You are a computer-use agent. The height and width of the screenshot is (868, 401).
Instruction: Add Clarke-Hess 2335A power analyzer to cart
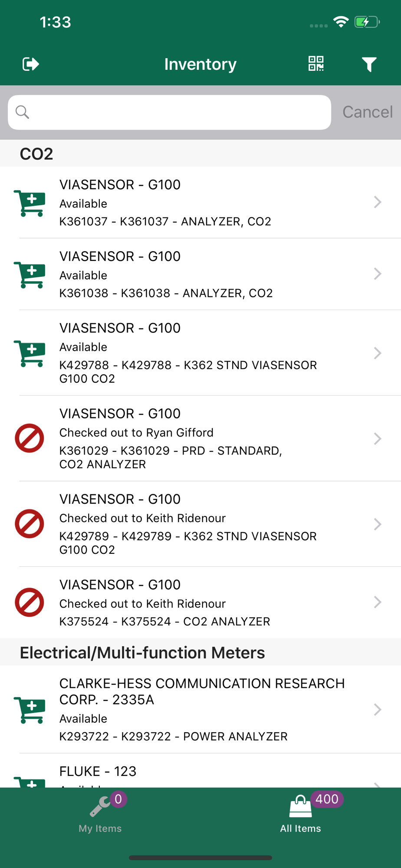30,710
